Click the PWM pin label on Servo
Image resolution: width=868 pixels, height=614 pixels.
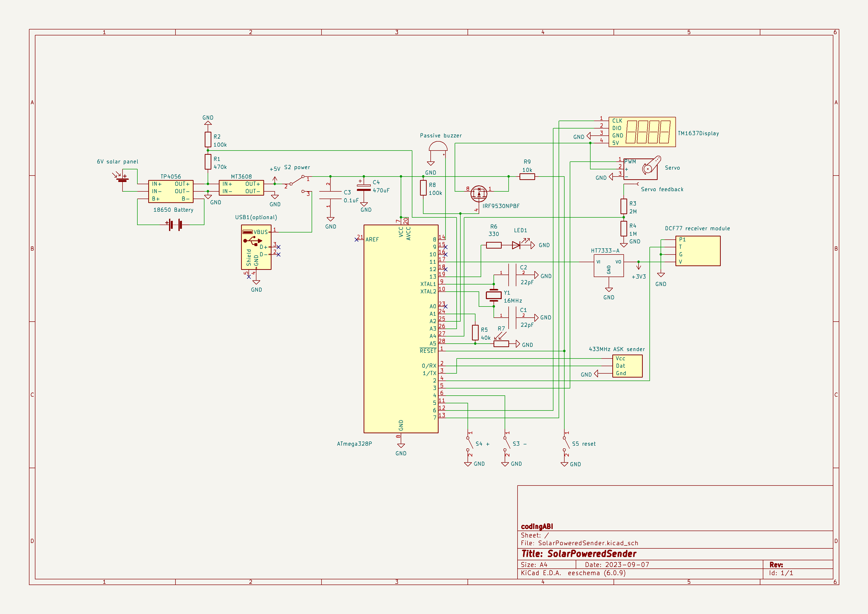coord(630,162)
